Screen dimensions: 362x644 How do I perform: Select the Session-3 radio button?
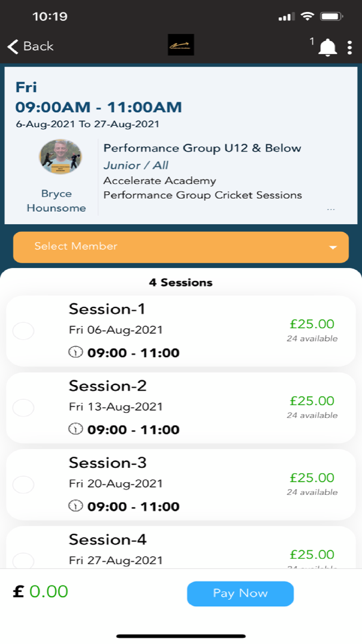[x=24, y=485]
